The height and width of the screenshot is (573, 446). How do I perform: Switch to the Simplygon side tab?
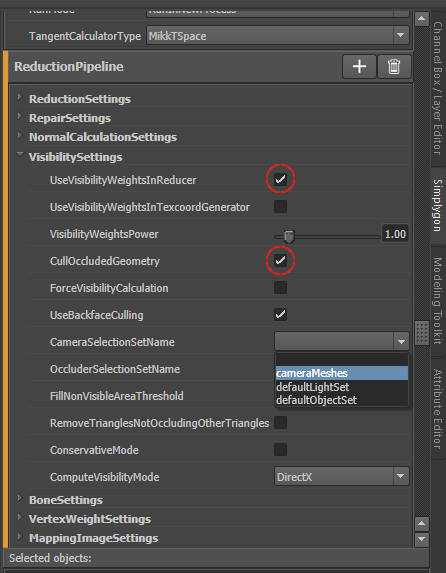438,205
